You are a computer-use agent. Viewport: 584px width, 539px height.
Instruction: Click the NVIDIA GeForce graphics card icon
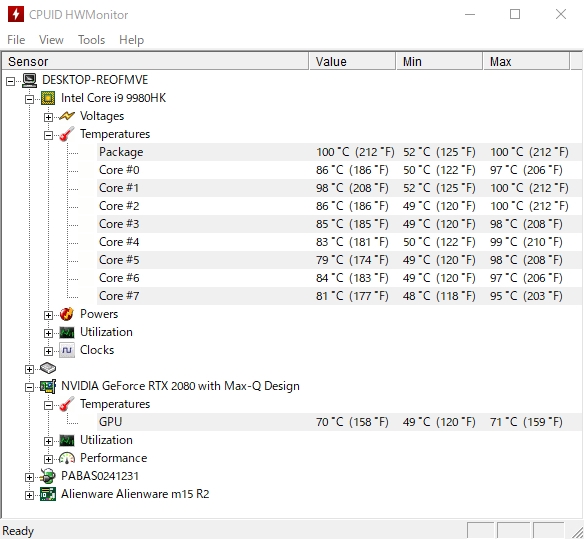click(x=48, y=386)
